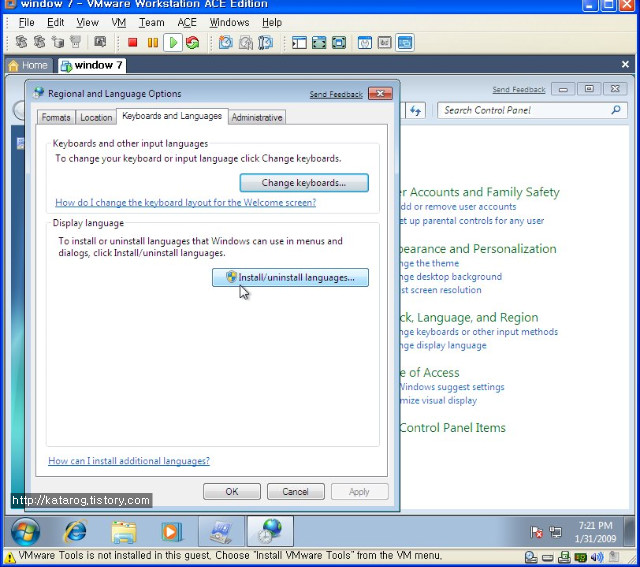Click the greyed screen capture toolbar icon
The height and width of the screenshot is (567, 640).
tap(100, 42)
